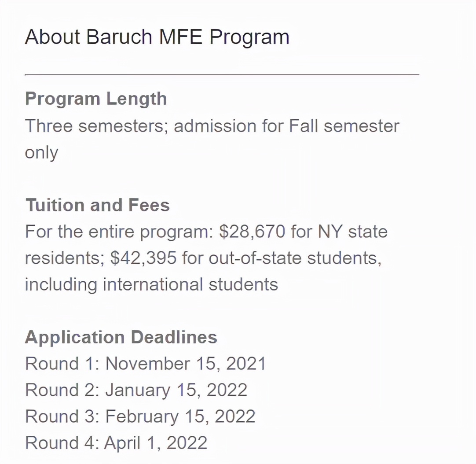Click "For the entire program:" text
The height and width of the screenshot is (464, 476).
coord(119,232)
